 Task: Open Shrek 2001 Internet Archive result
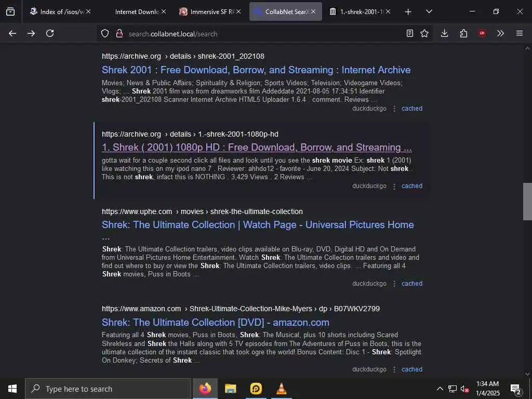click(x=256, y=70)
